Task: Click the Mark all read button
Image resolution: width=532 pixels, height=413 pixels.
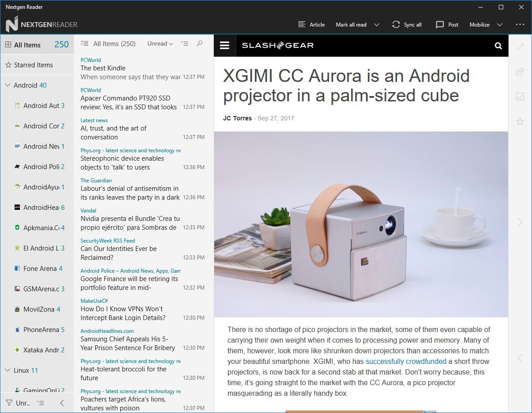Action: [351, 25]
